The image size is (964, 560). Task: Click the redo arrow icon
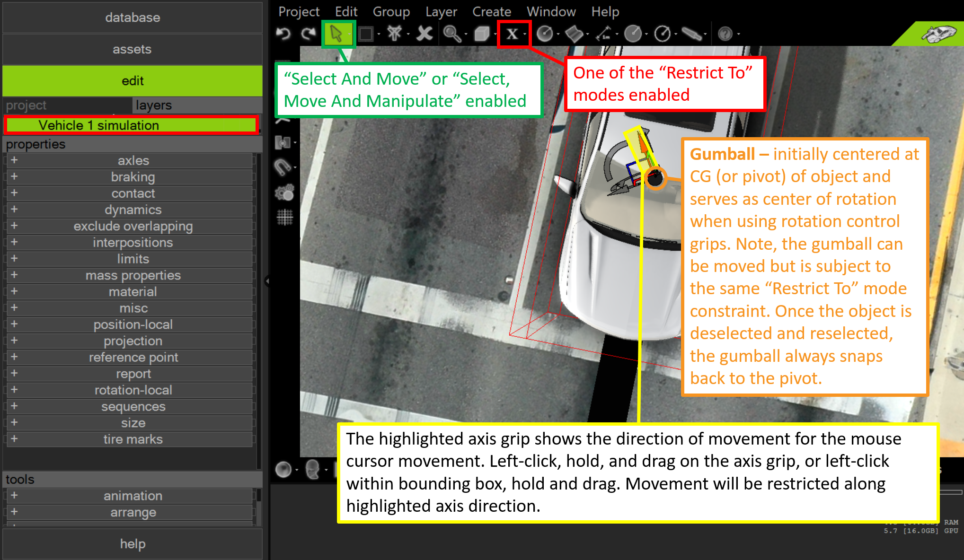click(x=309, y=34)
